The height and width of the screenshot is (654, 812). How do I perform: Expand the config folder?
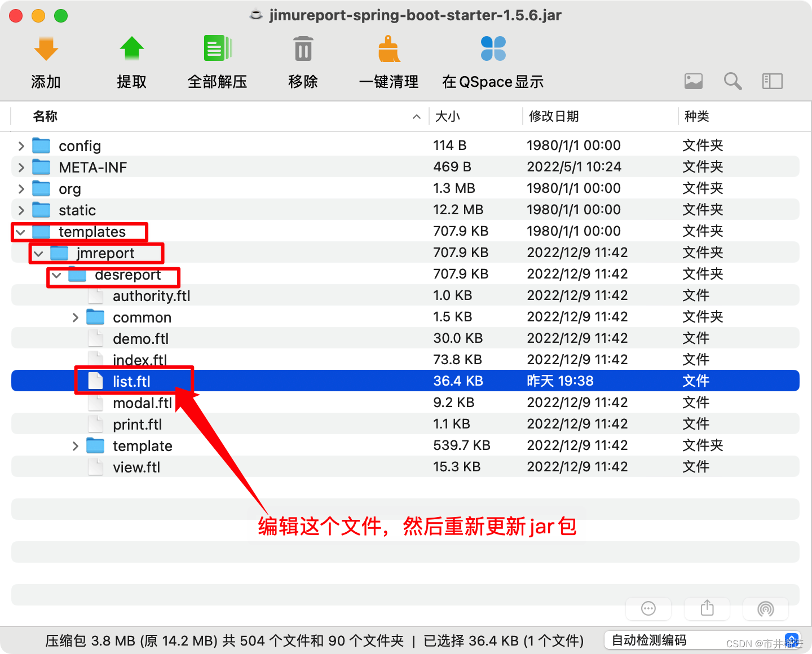[x=21, y=146]
